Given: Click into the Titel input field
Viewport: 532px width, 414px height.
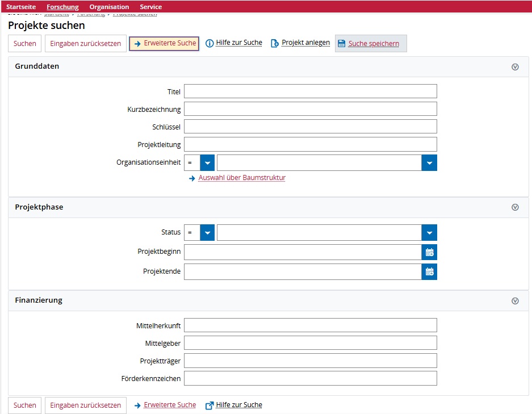Looking at the screenshot, I should pyautogui.click(x=310, y=91).
